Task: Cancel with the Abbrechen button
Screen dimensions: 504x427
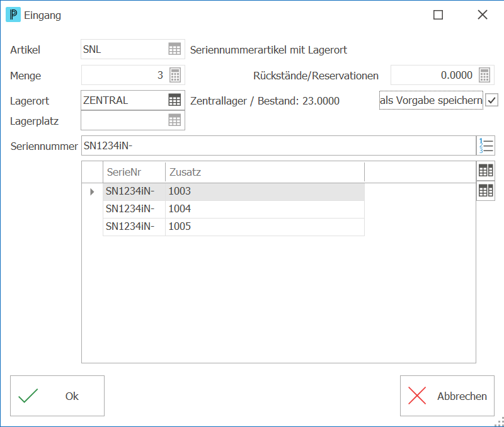Action: [447, 396]
